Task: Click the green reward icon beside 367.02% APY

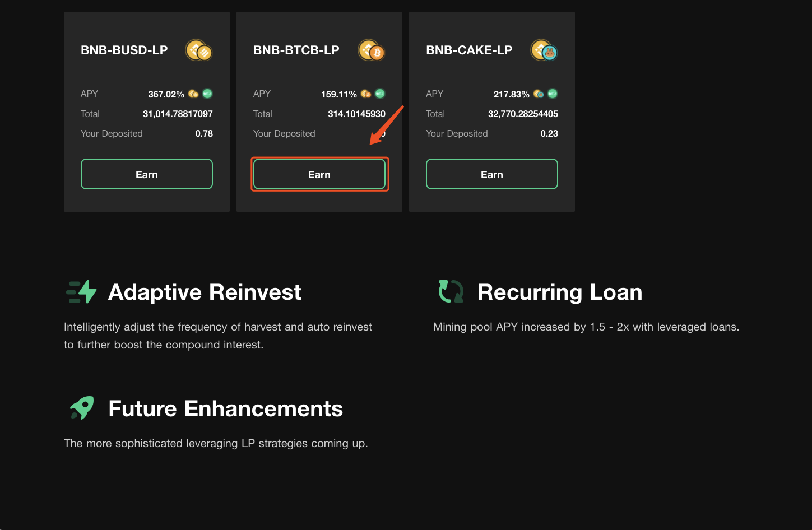Action: [207, 94]
